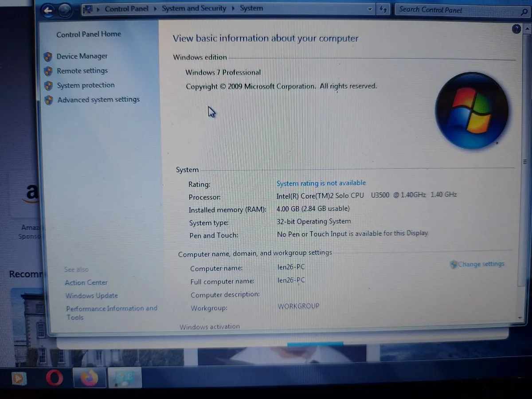The image size is (532, 399).
Task: Click the Windows logo image
Action: pyautogui.click(x=471, y=110)
